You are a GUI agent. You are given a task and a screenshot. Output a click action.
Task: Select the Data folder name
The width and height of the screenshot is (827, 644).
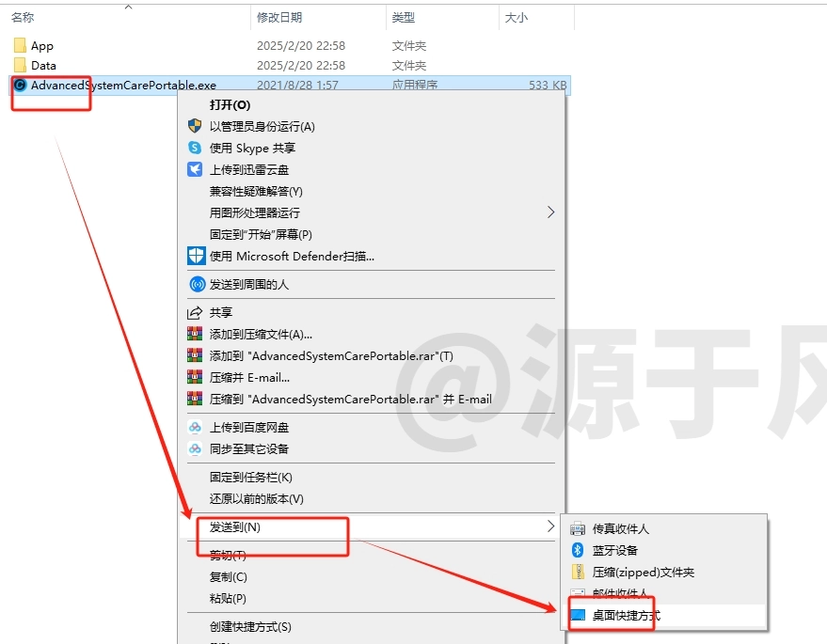coord(43,66)
